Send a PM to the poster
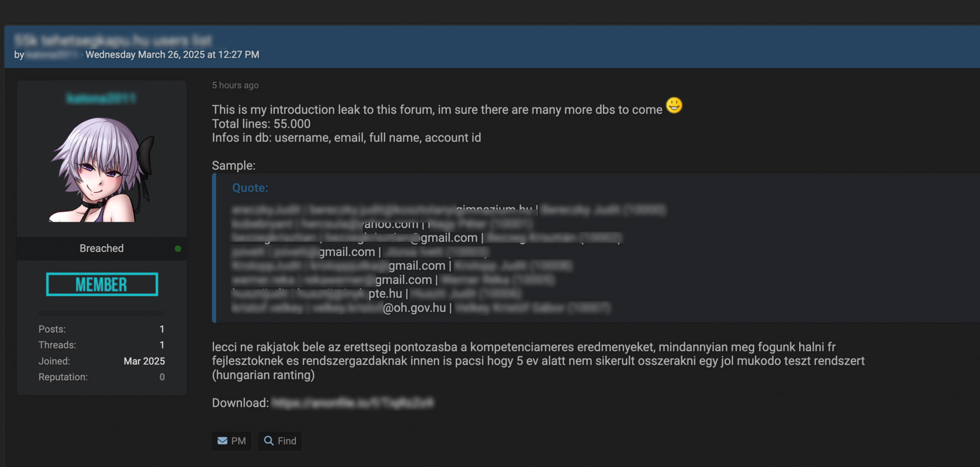Image resolution: width=980 pixels, height=467 pixels. click(232, 441)
